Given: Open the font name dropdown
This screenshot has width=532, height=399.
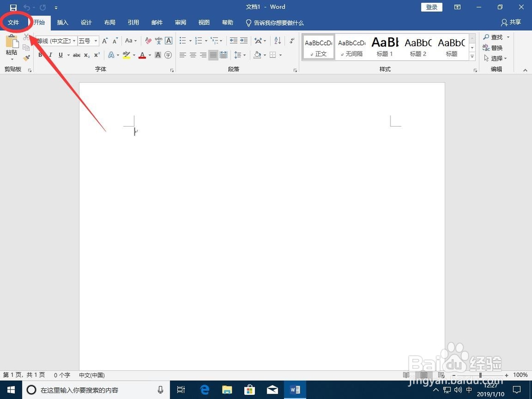Looking at the screenshot, I should tap(74, 41).
